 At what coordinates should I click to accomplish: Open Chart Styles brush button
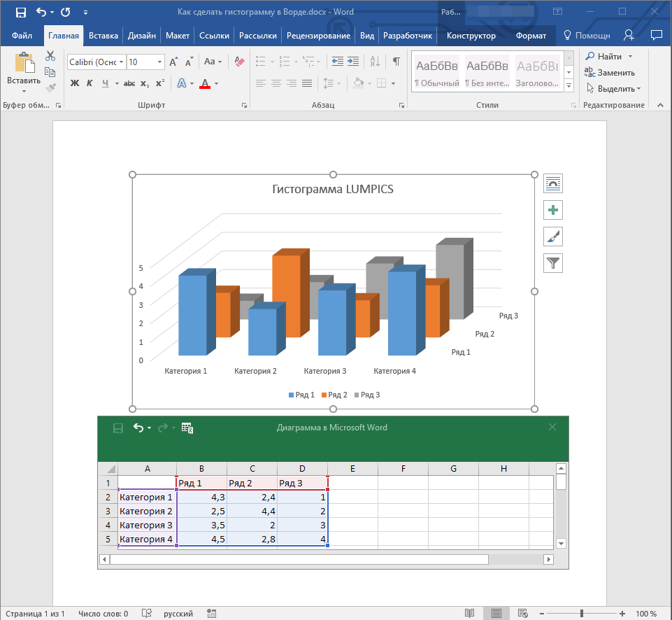(553, 237)
